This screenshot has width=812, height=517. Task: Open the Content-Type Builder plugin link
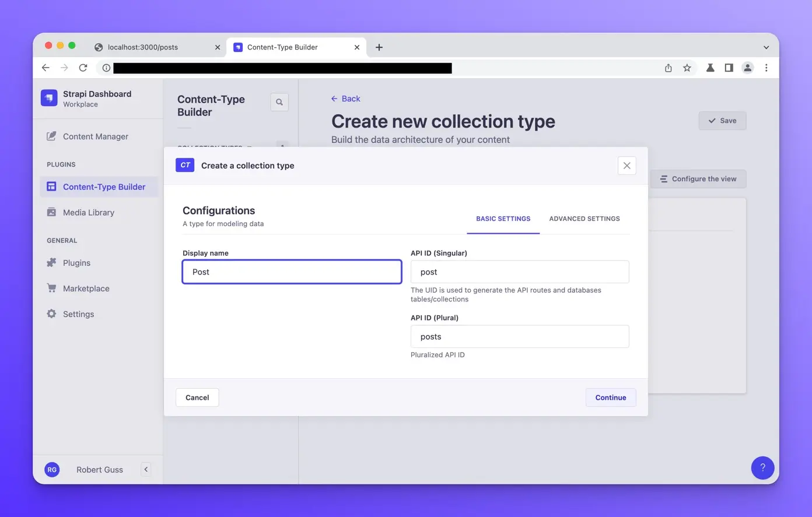tap(99, 187)
